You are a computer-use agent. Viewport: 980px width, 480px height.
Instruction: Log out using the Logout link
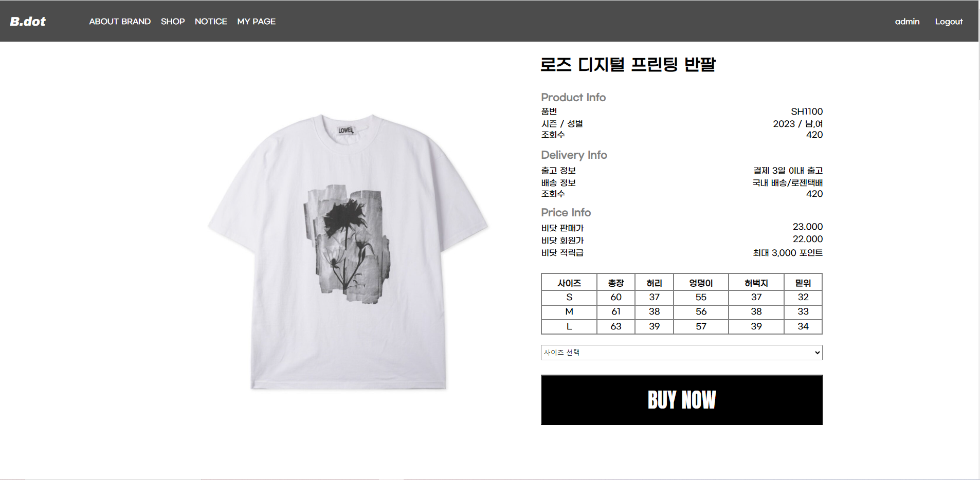[949, 21]
